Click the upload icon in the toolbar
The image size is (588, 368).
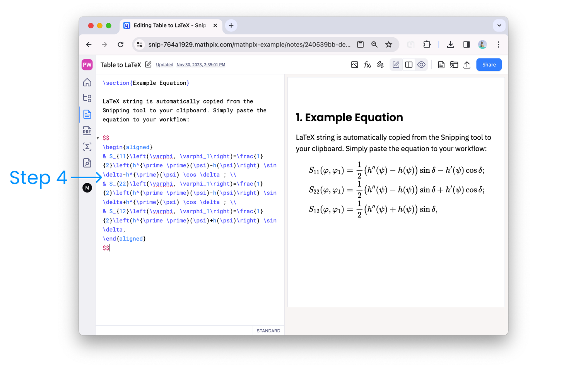click(x=467, y=64)
